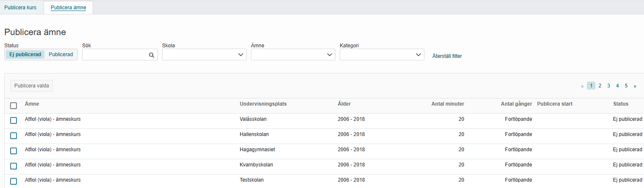Switch to the Publicera kurs tab
Screen dimensions: 644x188
pos(20,7)
